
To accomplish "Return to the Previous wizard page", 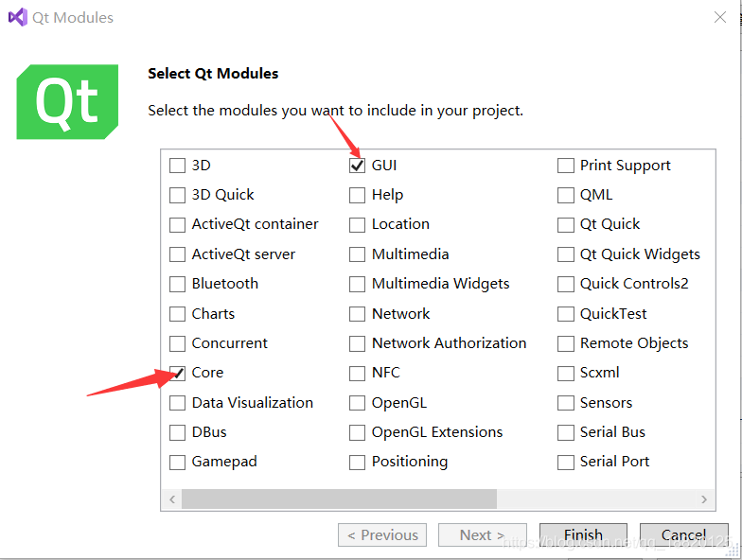I will click(x=382, y=535).
